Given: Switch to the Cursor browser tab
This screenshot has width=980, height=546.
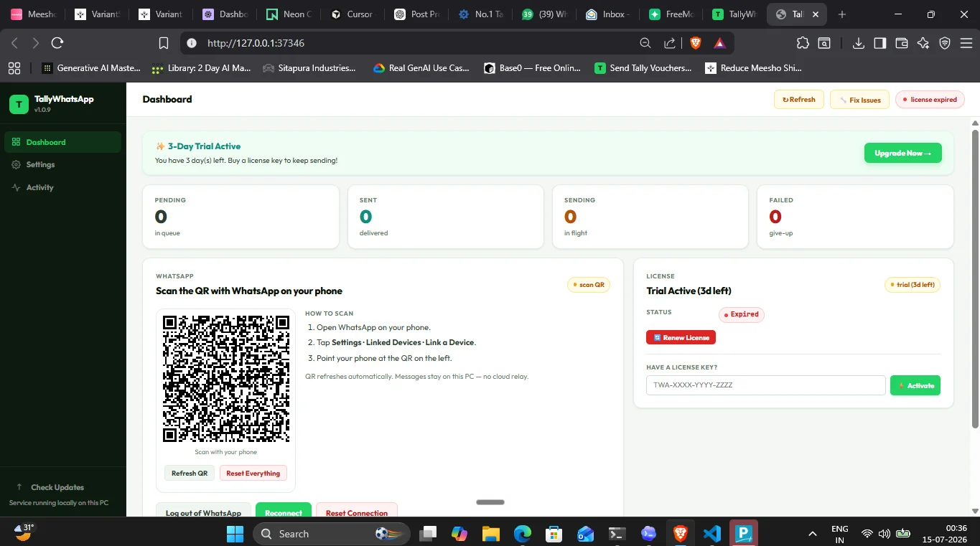Looking at the screenshot, I should coord(353,14).
